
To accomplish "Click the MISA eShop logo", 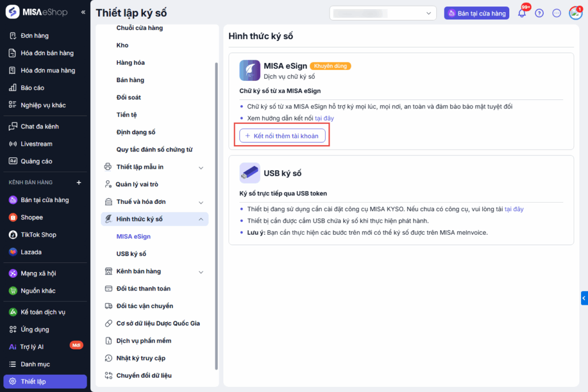I will click(37, 12).
